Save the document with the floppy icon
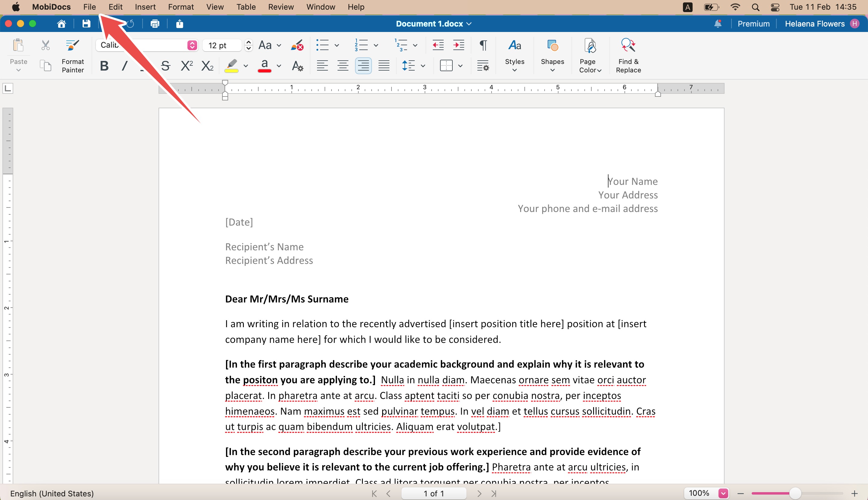 (86, 24)
